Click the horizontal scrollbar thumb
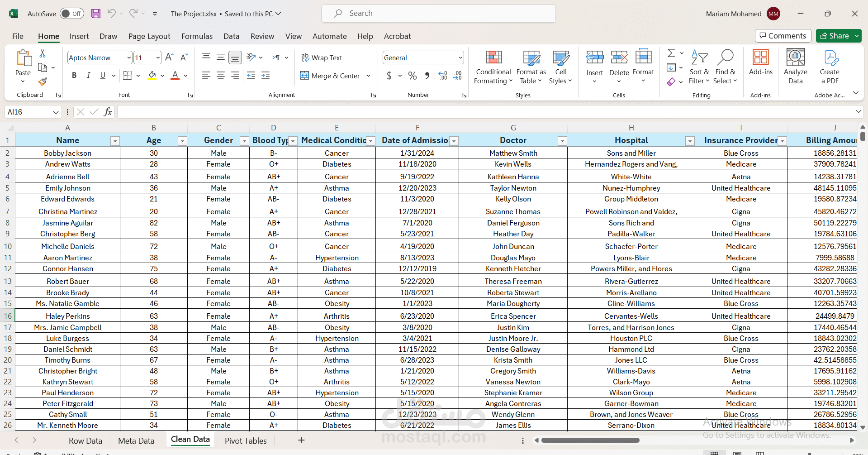Screen dimensions: 868x455 click(590, 440)
